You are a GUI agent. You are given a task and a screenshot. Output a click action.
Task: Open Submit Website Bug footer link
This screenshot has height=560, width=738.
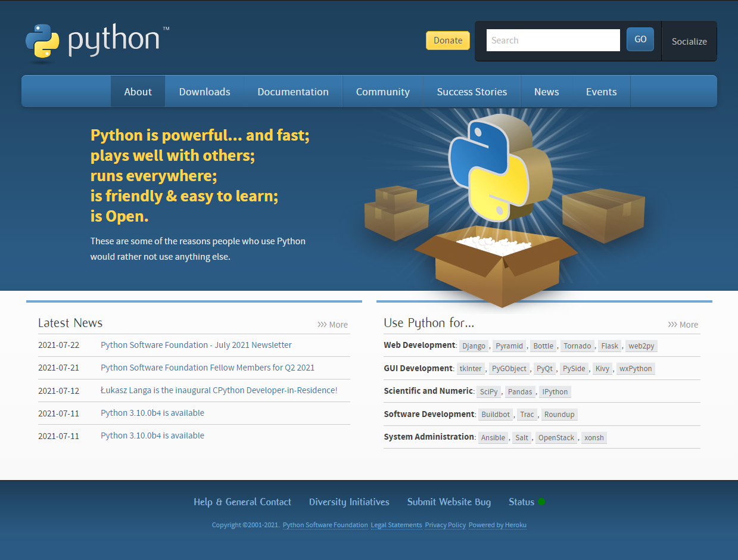point(449,502)
